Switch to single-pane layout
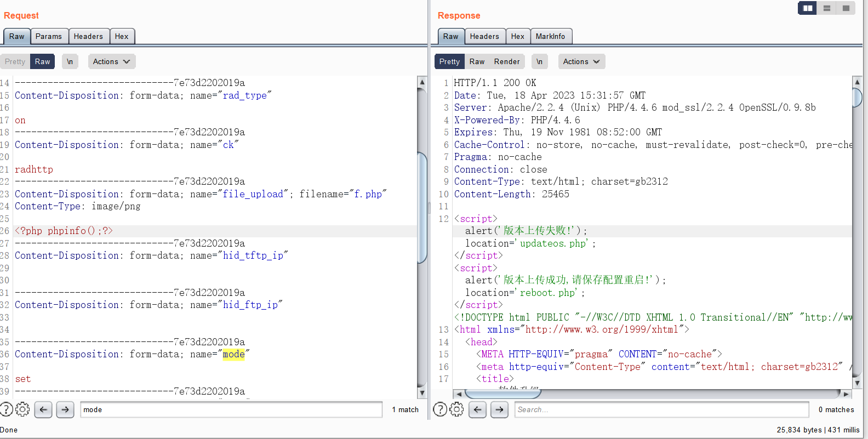Image resolution: width=868 pixels, height=439 pixels. [846, 8]
